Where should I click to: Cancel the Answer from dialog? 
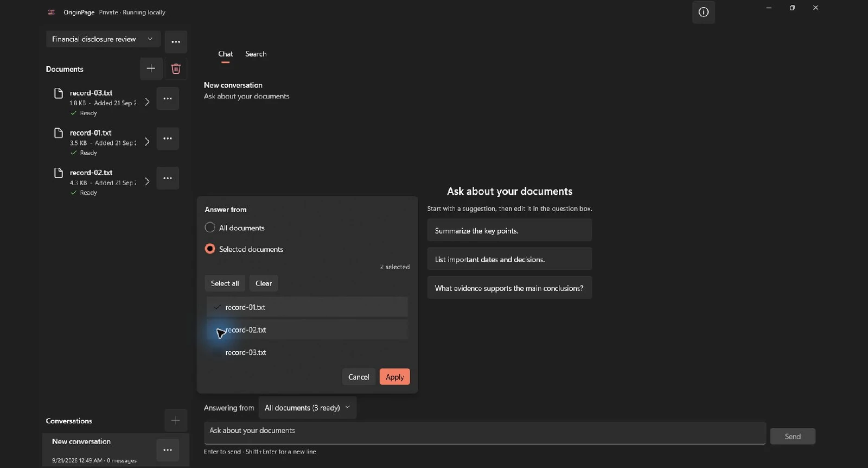[359, 377]
